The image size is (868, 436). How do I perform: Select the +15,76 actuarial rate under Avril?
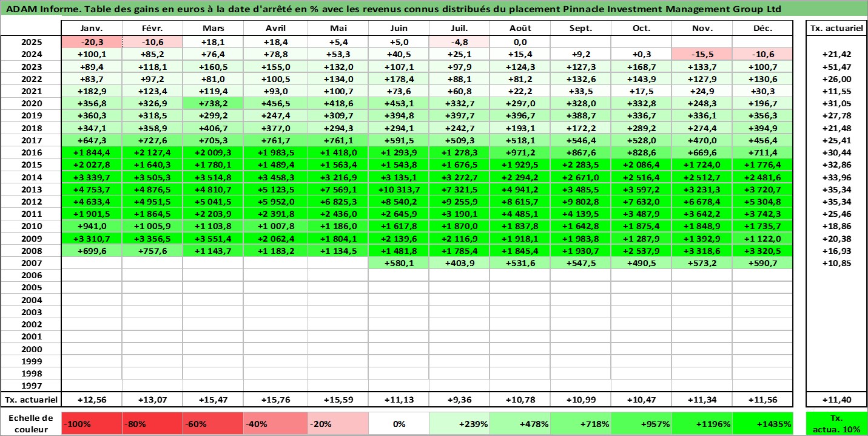[x=275, y=400]
